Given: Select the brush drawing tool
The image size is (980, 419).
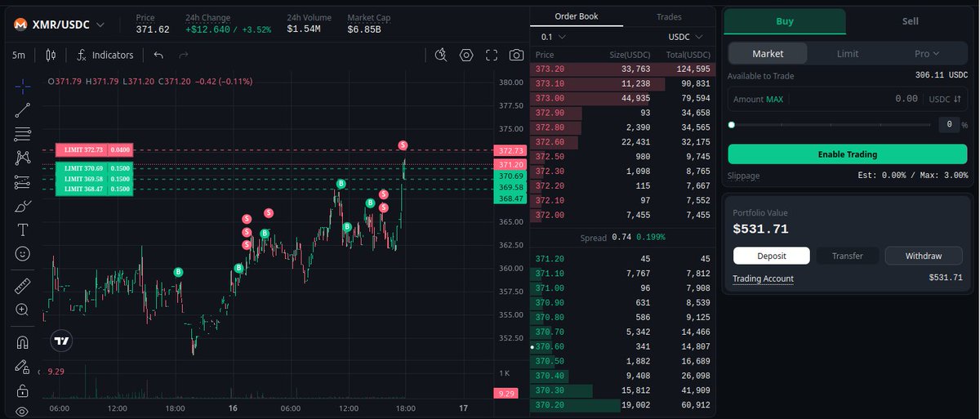Looking at the screenshot, I should (23, 206).
